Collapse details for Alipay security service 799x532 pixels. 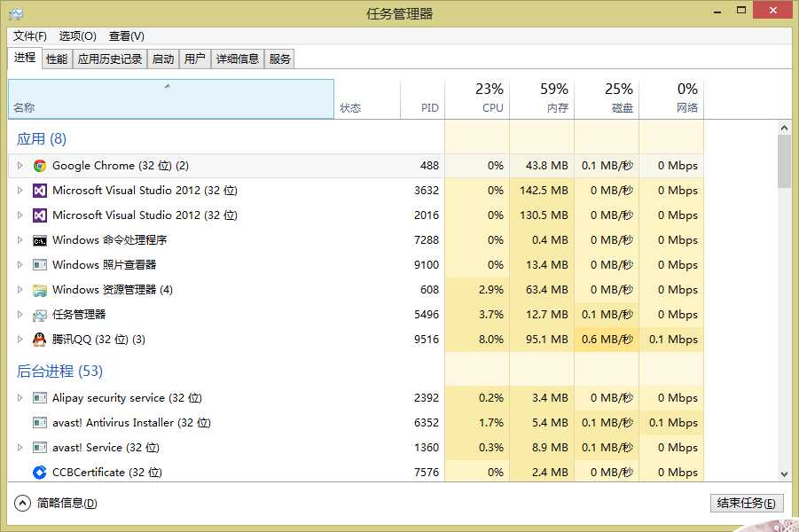(19, 398)
